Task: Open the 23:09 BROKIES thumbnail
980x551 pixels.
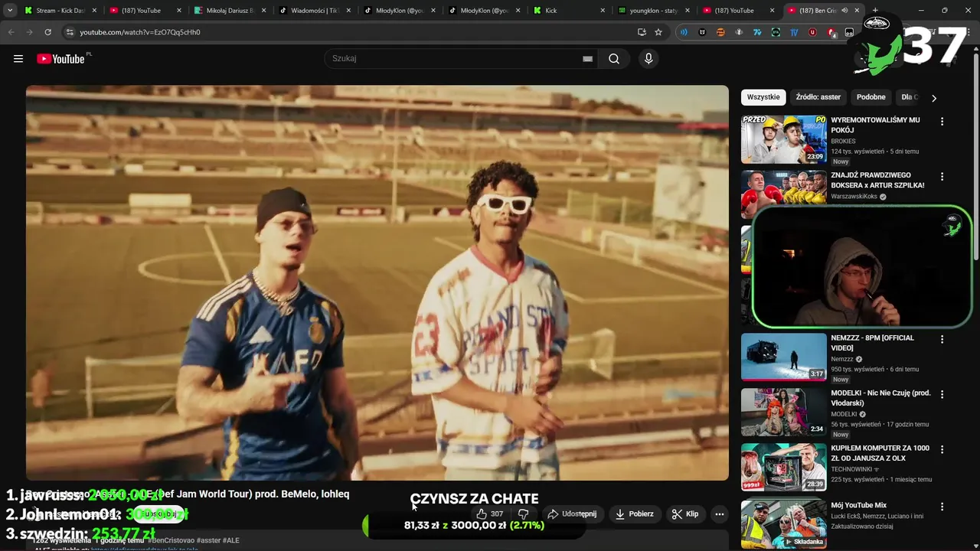Action: pyautogui.click(x=784, y=139)
